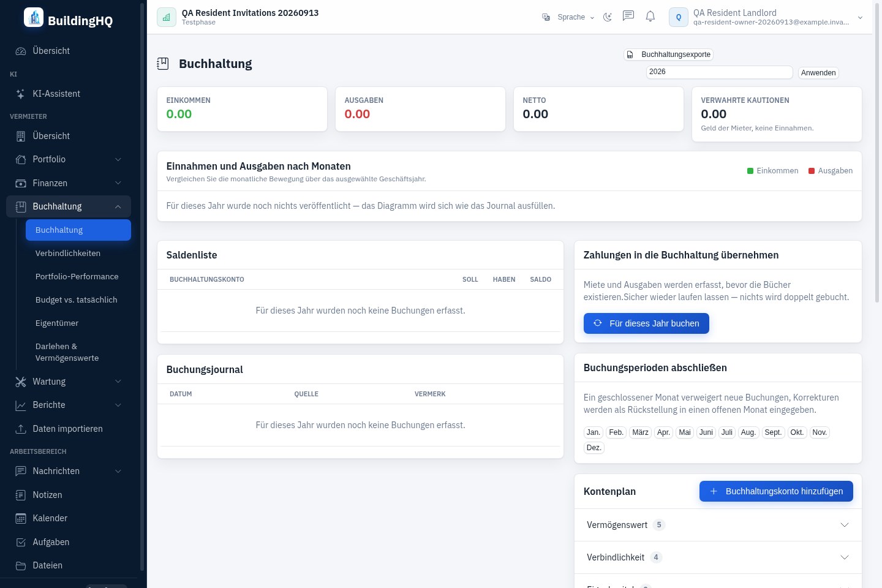The image size is (882, 588).
Task: Open the notifications bell icon
Action: (x=650, y=17)
